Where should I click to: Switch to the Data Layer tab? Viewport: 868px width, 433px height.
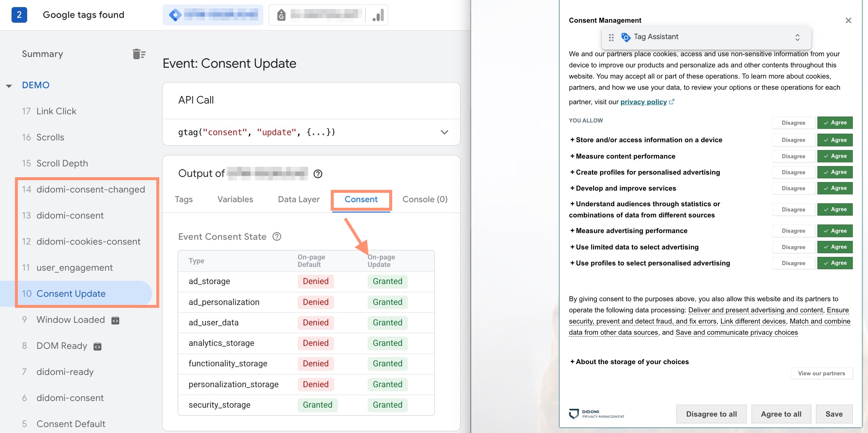299,199
